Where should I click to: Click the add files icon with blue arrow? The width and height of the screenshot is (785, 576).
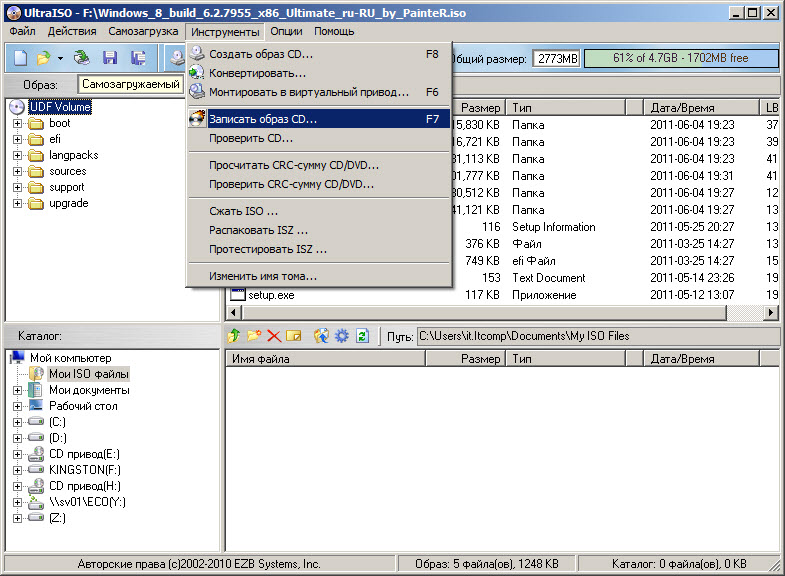pos(321,336)
